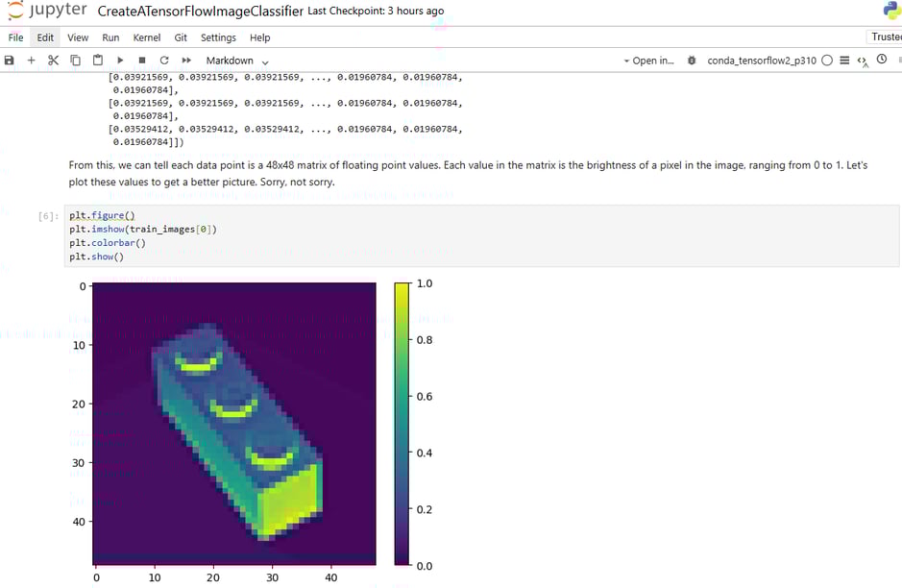Click the Last Checkpoint text

click(x=376, y=11)
